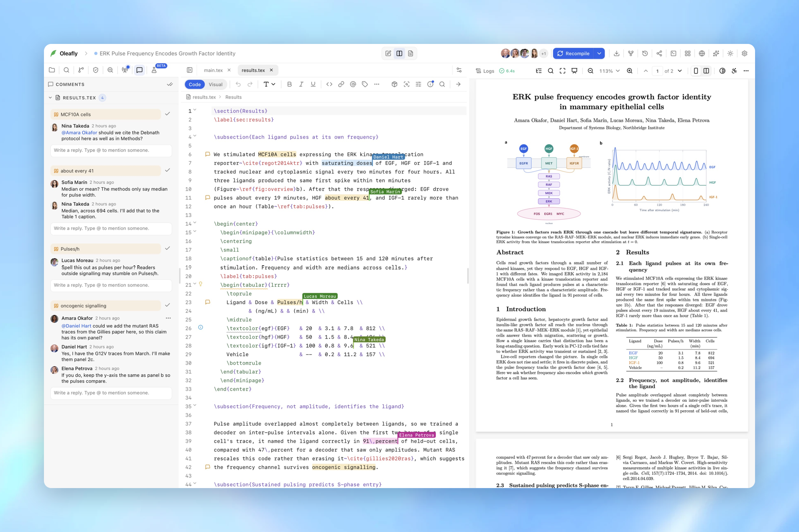This screenshot has width=799, height=532.
Task: Select the split editor-and-PDF layout
Action: [x=399, y=54]
